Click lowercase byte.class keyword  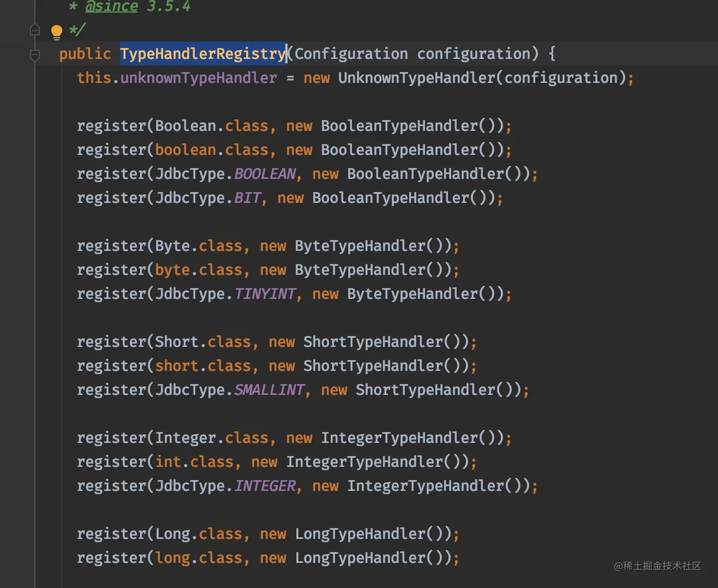199,270
